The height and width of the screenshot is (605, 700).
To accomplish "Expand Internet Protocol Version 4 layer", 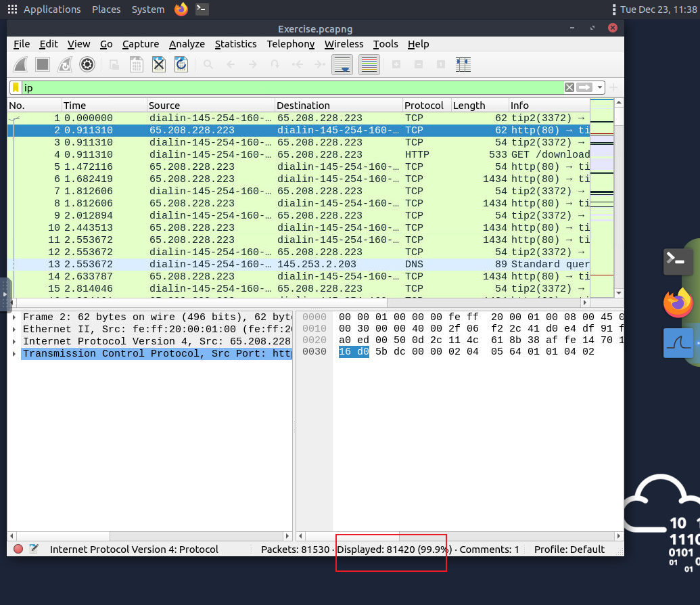I will click(x=14, y=341).
